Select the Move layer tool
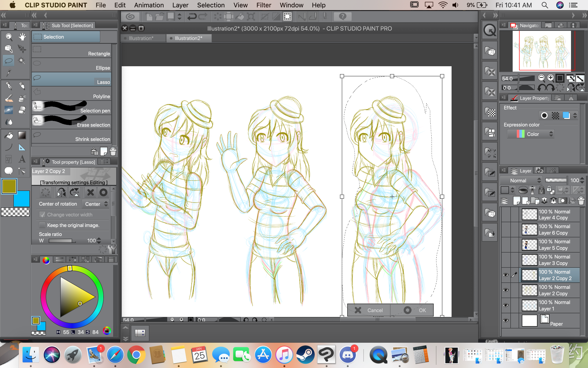 [22, 49]
